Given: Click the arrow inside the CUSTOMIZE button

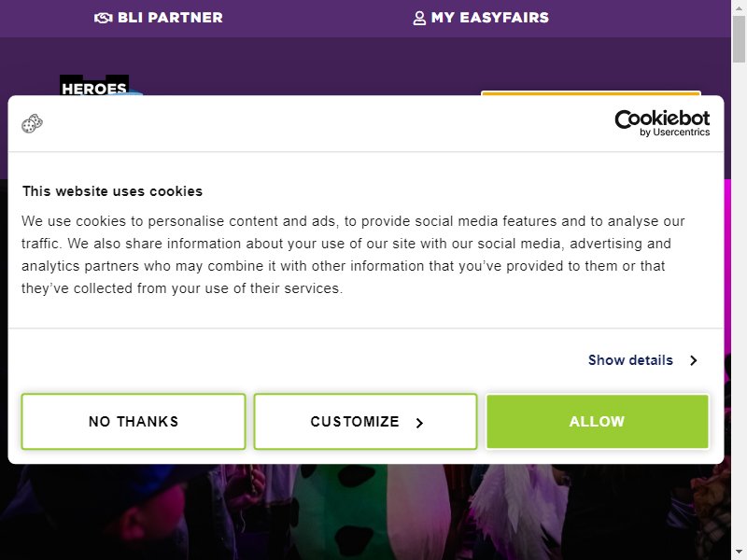Looking at the screenshot, I should [419, 423].
